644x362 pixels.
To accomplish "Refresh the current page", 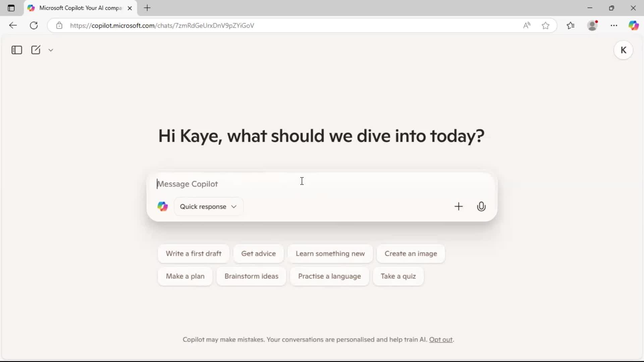I will [x=34, y=25].
